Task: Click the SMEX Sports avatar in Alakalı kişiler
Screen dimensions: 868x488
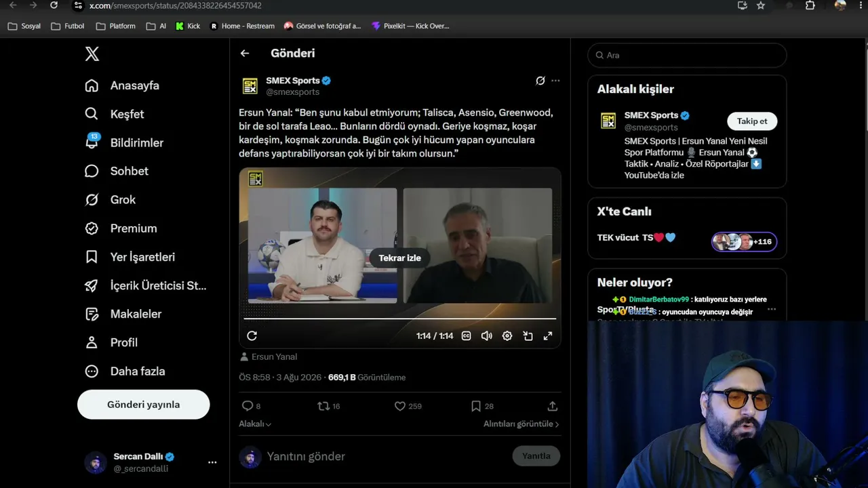Action: click(608, 121)
